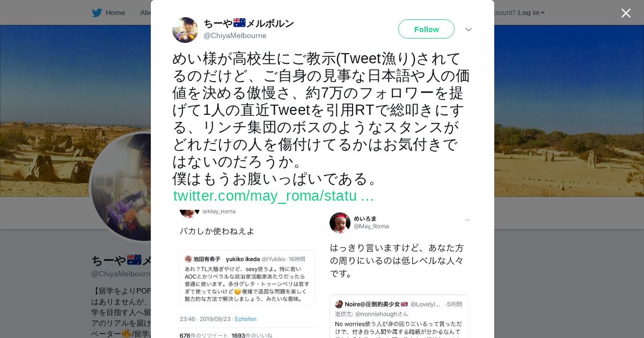Open the Log in dropdown
The width and height of the screenshot is (644, 338).
click(x=531, y=12)
